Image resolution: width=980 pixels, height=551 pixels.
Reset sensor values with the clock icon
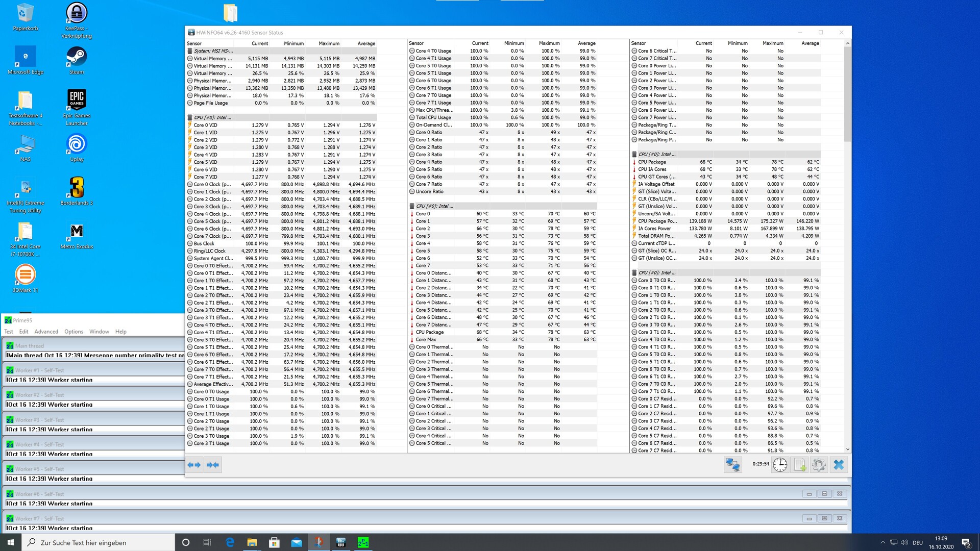coord(780,465)
